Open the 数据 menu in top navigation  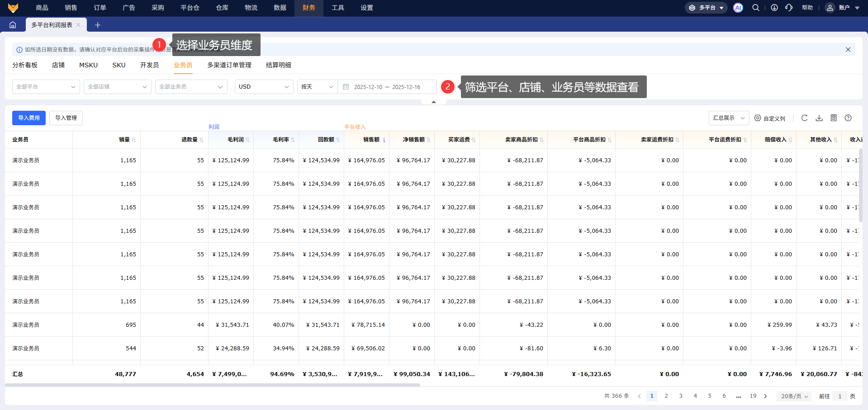(x=280, y=8)
